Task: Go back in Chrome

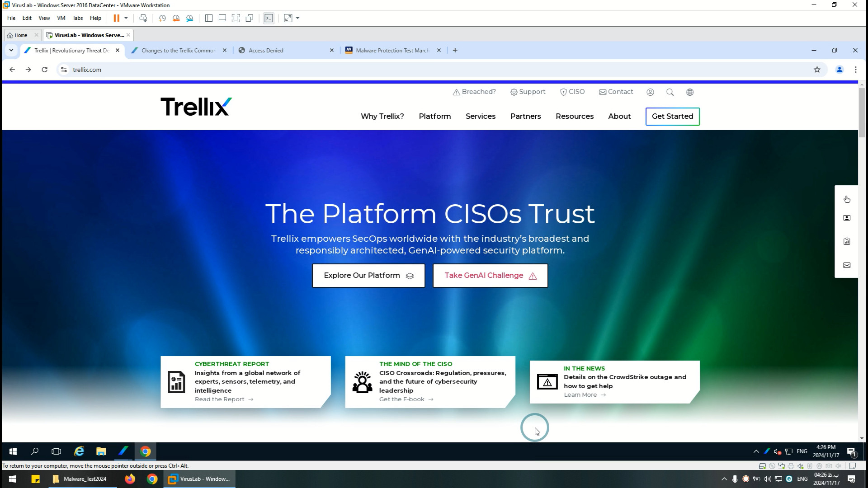Action: pos(12,70)
